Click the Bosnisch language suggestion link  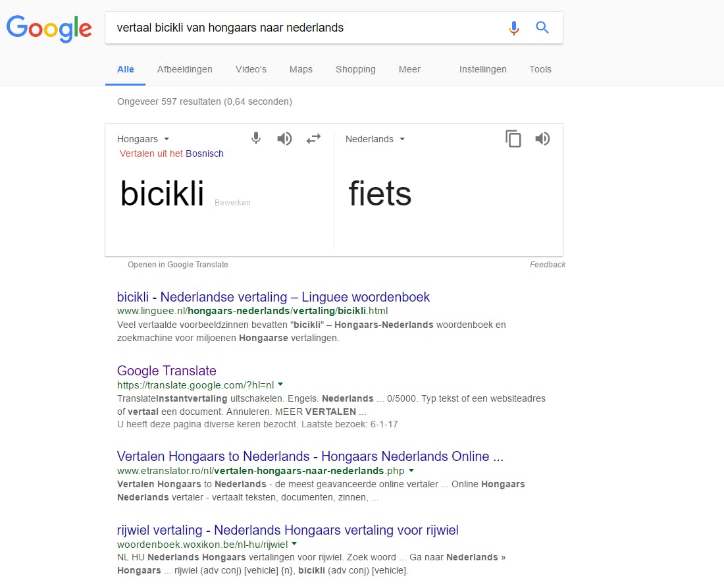[205, 153]
